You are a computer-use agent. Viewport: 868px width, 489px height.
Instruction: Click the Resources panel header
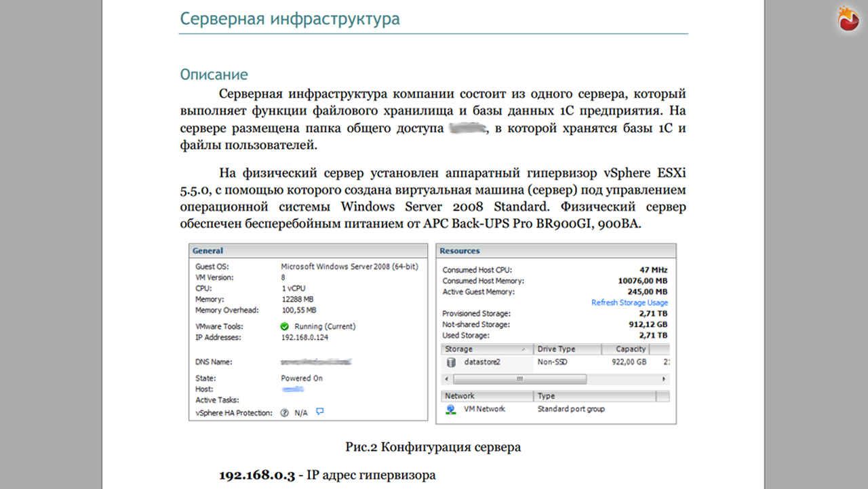(556, 251)
